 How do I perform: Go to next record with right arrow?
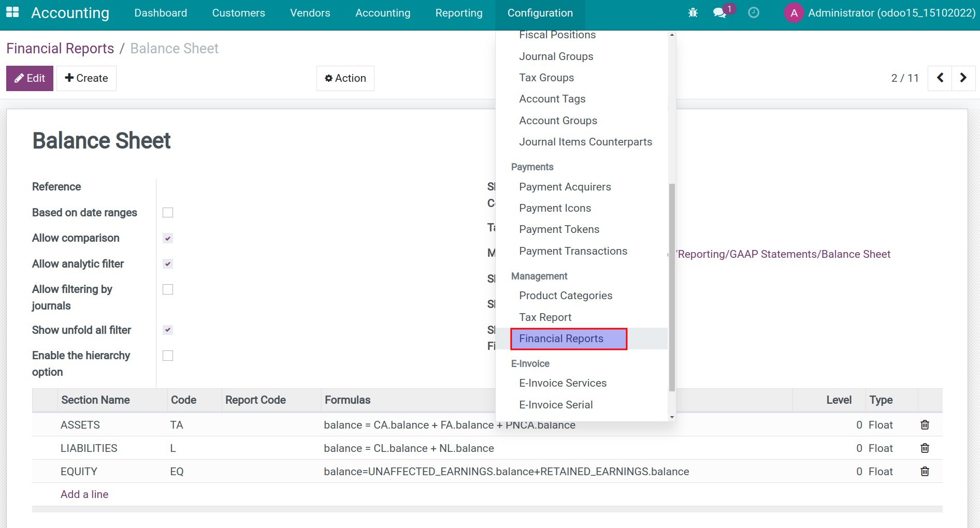tap(963, 78)
